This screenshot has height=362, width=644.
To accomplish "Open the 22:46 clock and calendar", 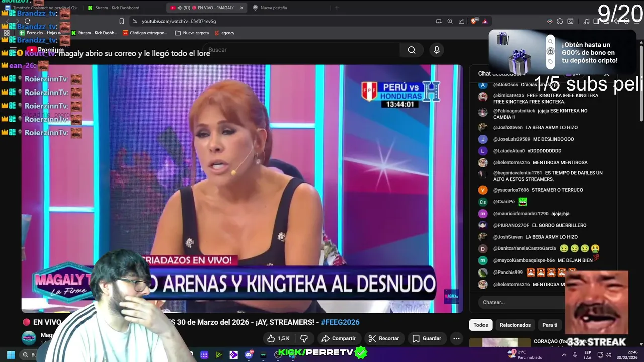I will [628, 355].
